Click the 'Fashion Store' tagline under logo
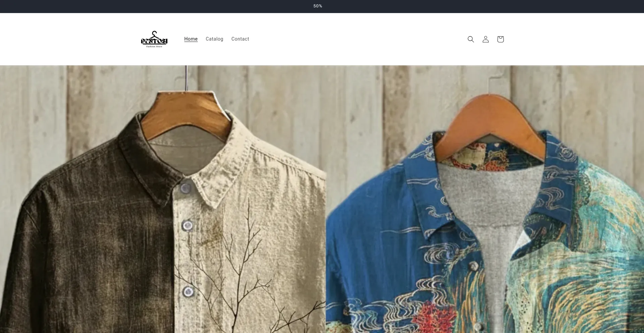The width and height of the screenshot is (644, 333). tap(154, 47)
